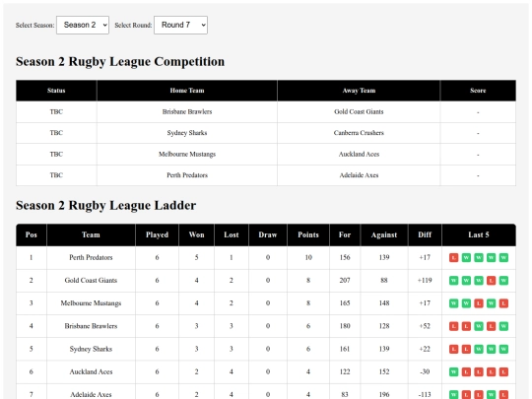The image size is (532, 399).
Task: Click the 'Played' column header
Action: (x=157, y=234)
